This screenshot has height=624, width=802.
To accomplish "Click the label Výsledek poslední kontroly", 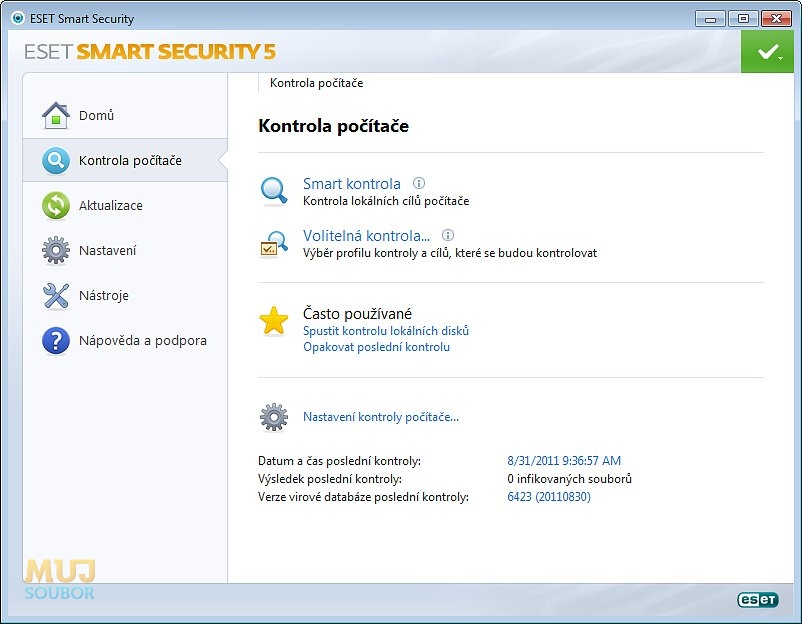I will tap(330, 479).
